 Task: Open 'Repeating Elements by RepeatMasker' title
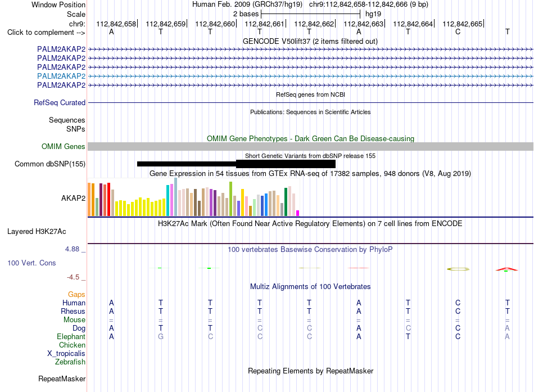tap(310, 371)
